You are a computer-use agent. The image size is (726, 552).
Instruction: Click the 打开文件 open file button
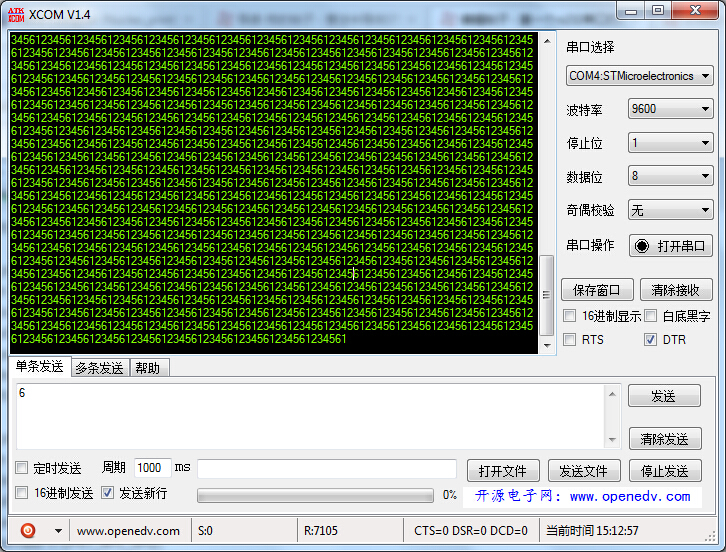503,471
